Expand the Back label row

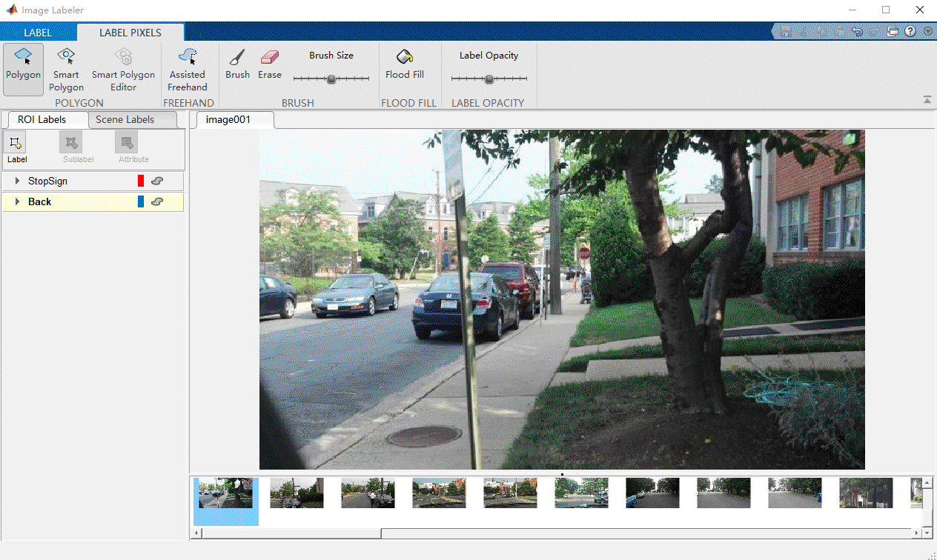[x=17, y=201]
